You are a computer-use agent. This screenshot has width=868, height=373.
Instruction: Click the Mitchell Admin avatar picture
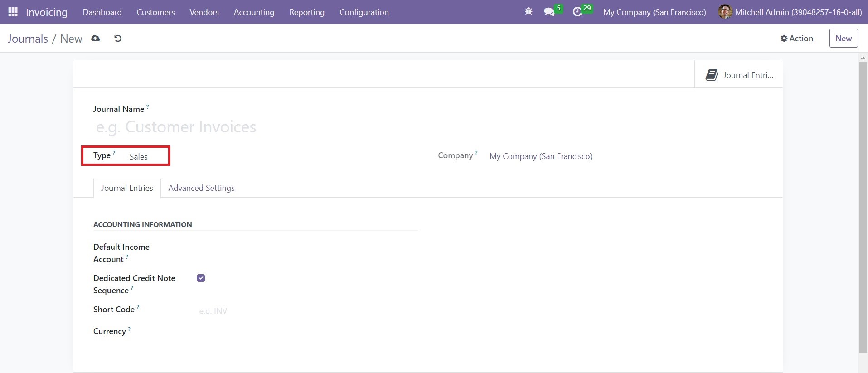(725, 12)
